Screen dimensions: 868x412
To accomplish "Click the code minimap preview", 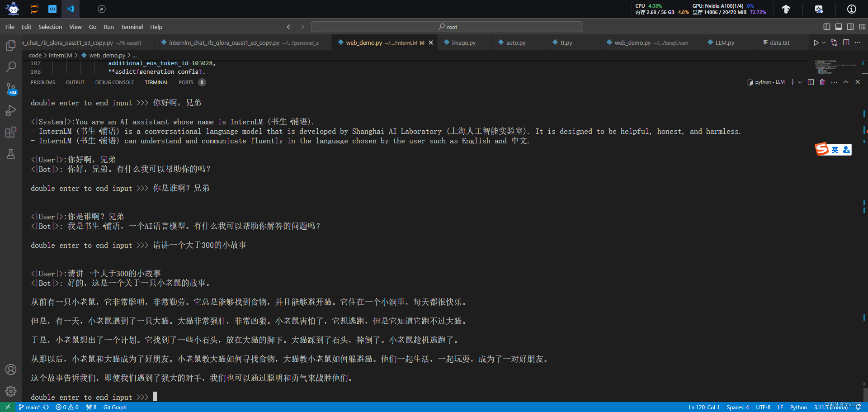I will [x=834, y=66].
